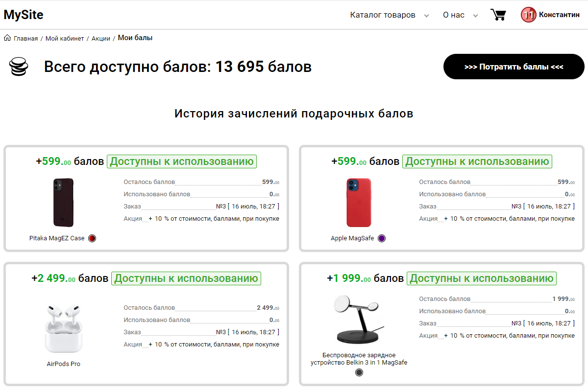588x392 pixels.
Task: Select dark red swatch for Pitaka MagEZ Case
Action: click(92, 238)
